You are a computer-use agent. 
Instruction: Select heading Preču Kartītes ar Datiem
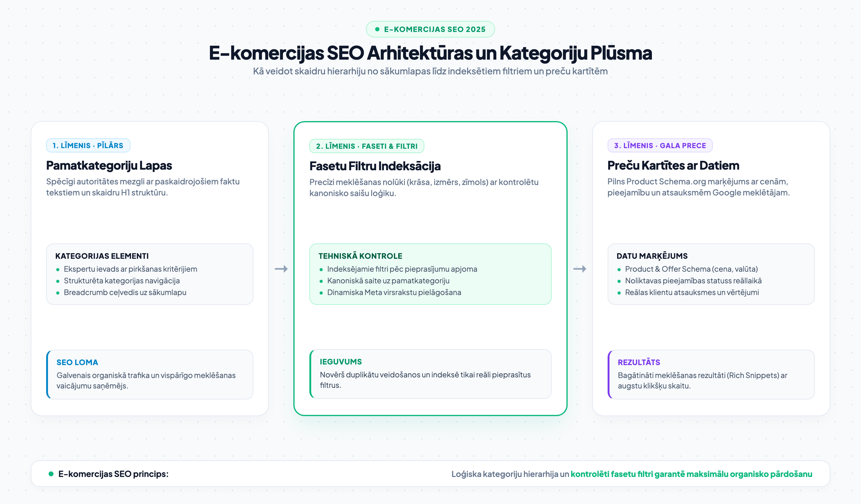coord(673,166)
